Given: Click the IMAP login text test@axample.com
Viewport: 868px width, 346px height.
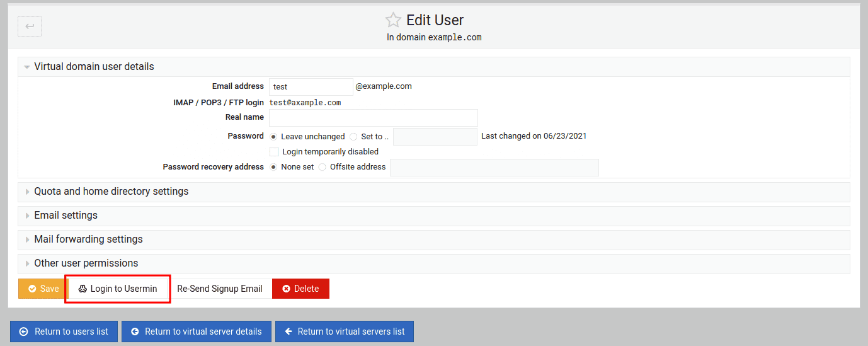Looking at the screenshot, I should pos(305,103).
